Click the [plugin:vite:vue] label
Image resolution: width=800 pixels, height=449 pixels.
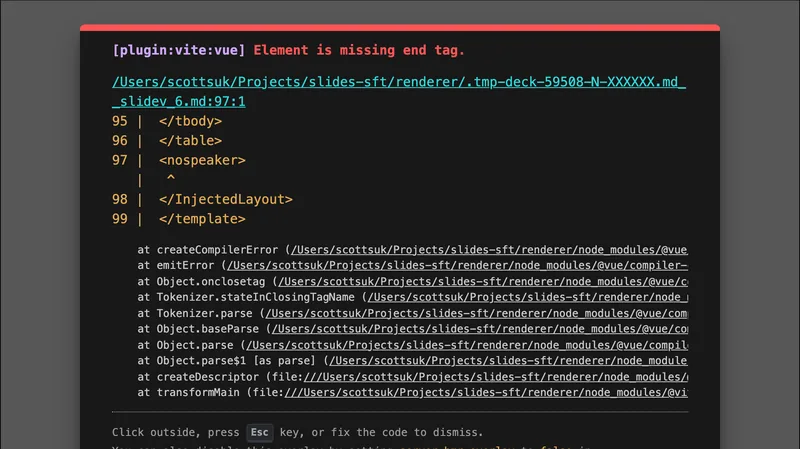click(179, 50)
